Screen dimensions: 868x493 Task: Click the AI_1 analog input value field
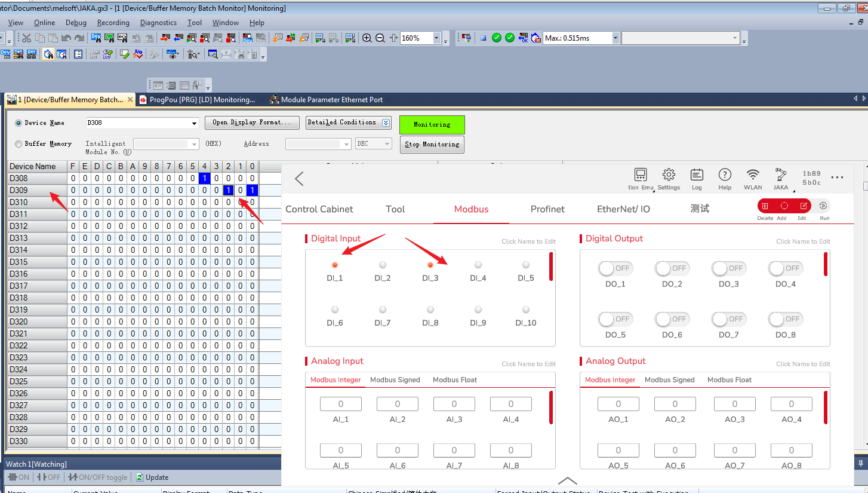[340, 404]
